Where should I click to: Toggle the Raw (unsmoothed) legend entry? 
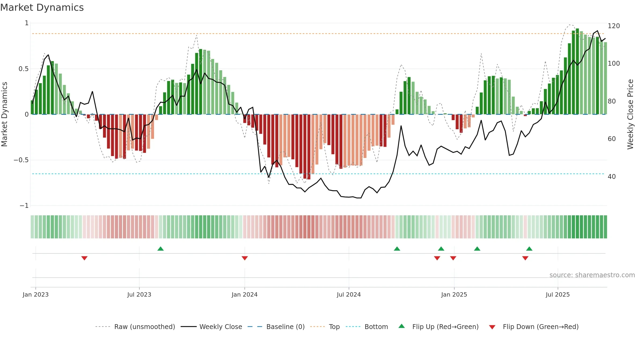(135, 327)
